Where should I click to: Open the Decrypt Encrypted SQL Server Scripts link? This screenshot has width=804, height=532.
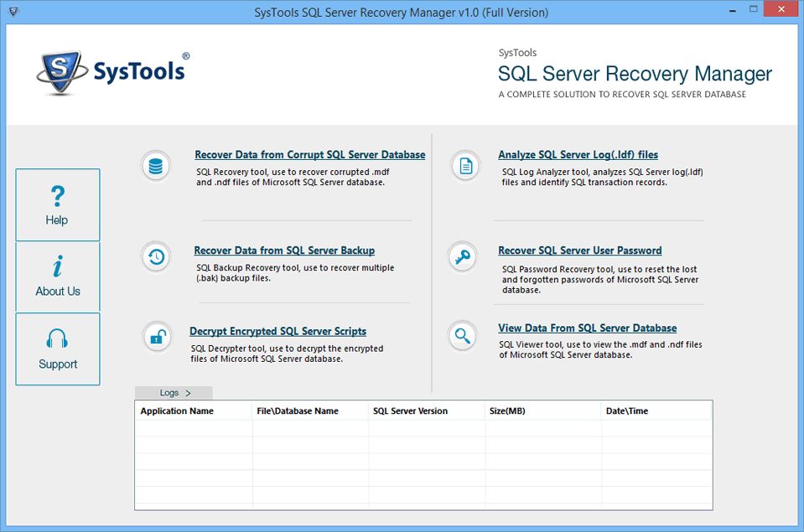[x=278, y=331]
